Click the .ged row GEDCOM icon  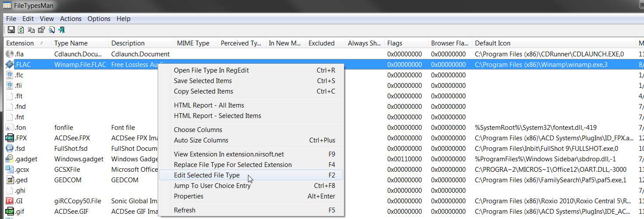[x=10, y=180]
